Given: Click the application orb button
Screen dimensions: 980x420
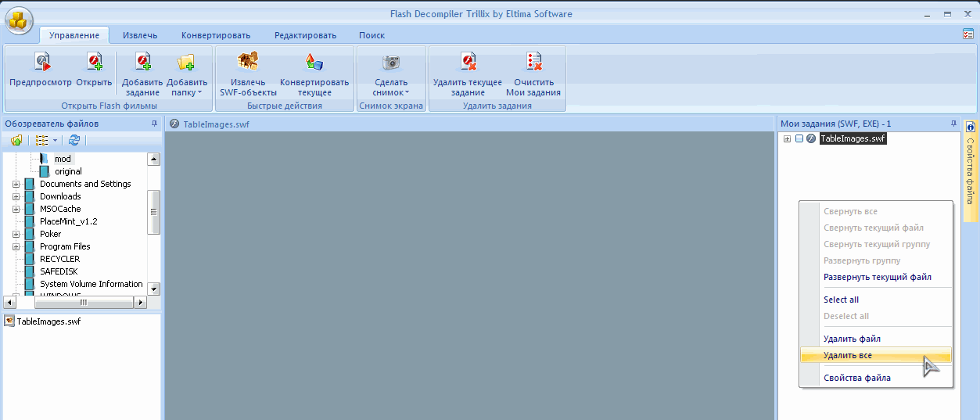Looking at the screenshot, I should [20, 20].
